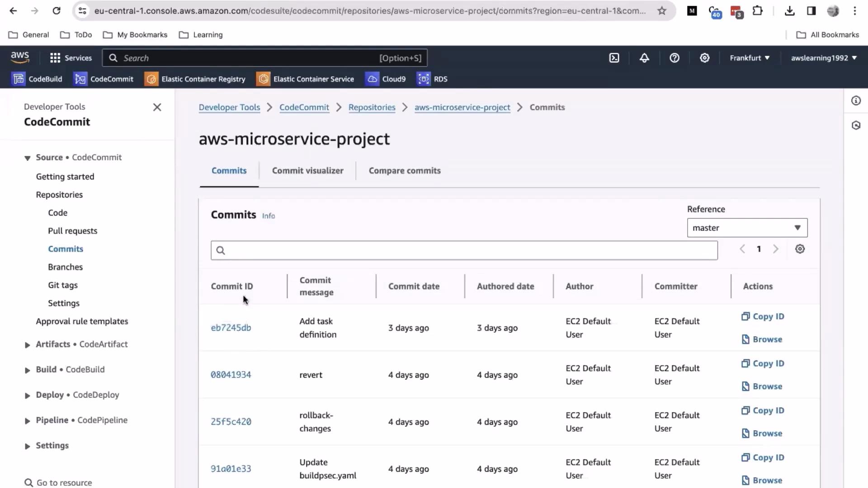Image resolution: width=868 pixels, height=488 pixels.
Task: Copy ID of commit 91a01e33
Action: 763,457
